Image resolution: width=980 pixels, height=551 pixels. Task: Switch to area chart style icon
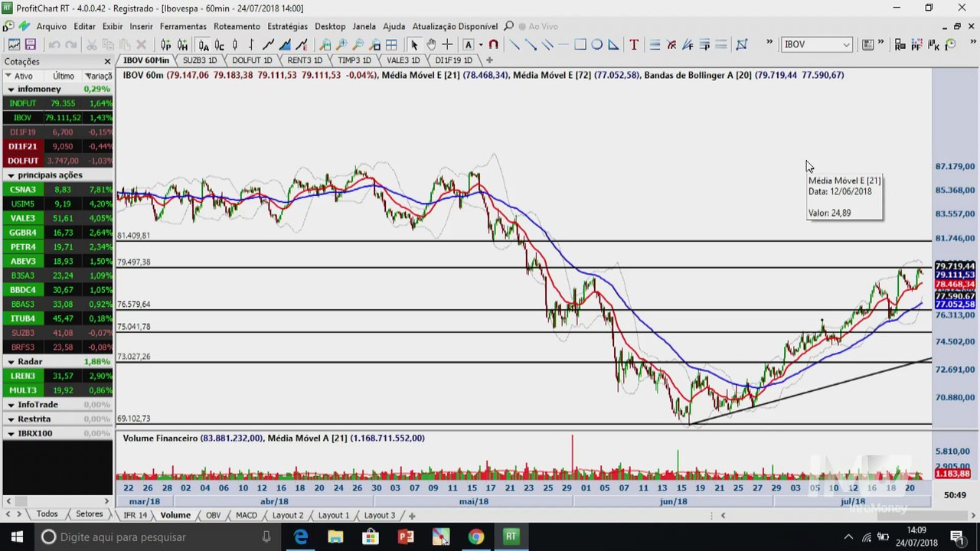coord(286,44)
